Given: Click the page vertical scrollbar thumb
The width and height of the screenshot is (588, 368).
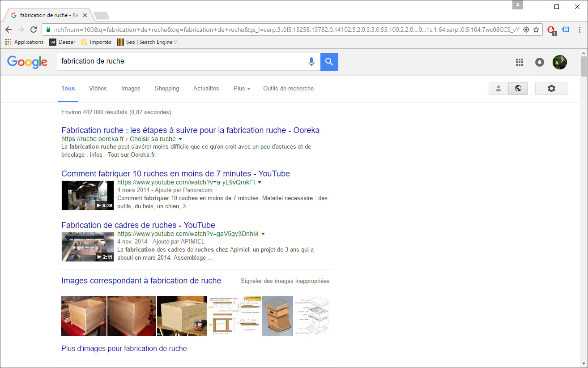Looking at the screenshot, I should pos(584,66).
